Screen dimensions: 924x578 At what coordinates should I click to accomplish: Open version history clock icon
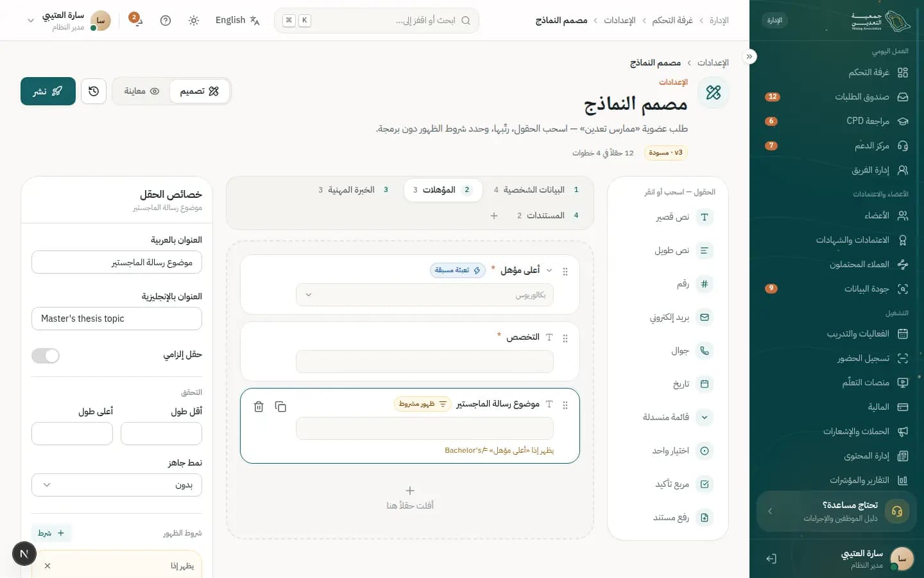(x=94, y=91)
